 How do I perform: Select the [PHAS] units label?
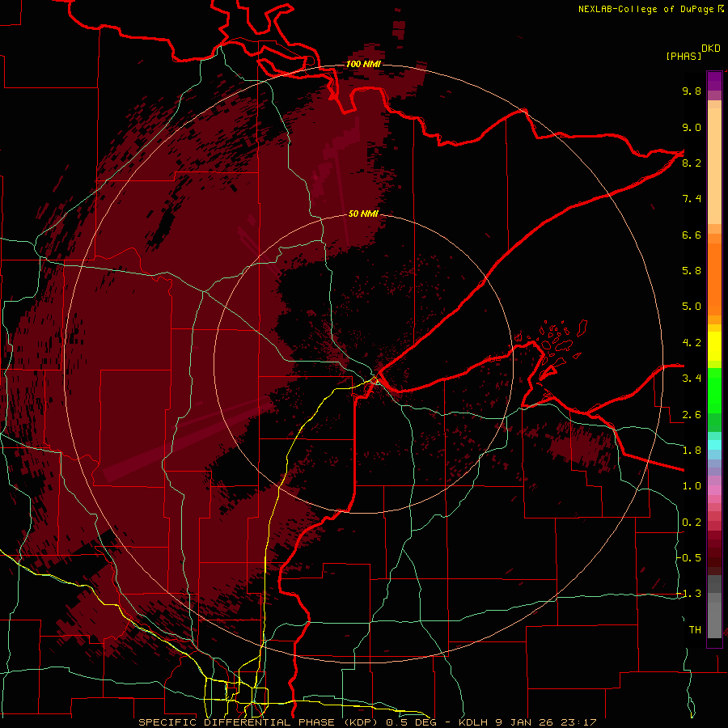click(684, 56)
